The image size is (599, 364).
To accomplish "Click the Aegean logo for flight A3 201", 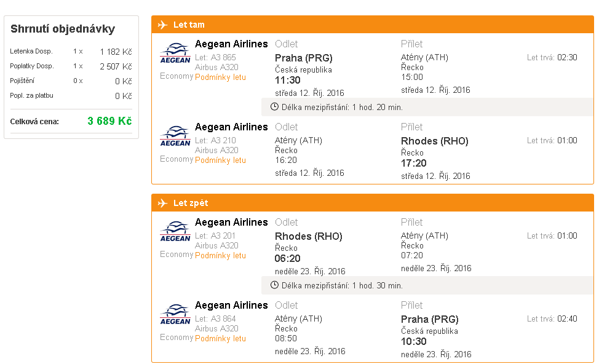I will point(175,232).
